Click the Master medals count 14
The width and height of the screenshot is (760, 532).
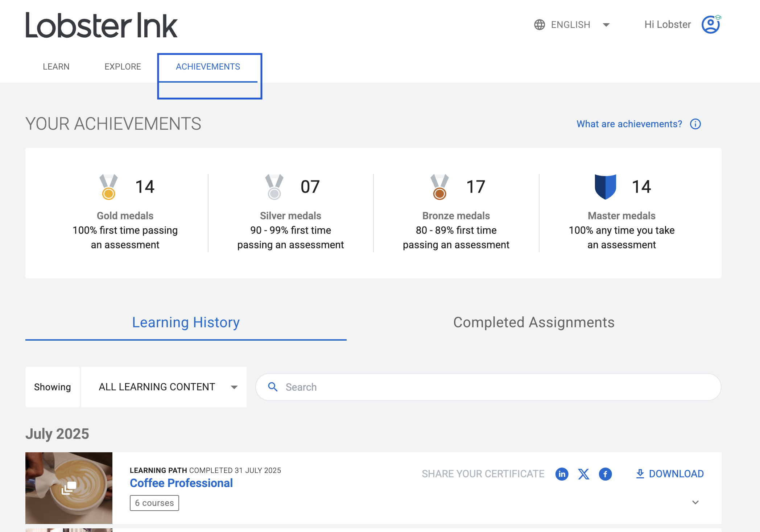point(641,187)
